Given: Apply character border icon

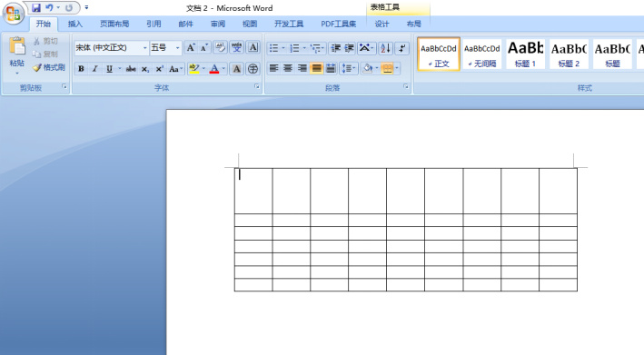Looking at the screenshot, I should 253,47.
